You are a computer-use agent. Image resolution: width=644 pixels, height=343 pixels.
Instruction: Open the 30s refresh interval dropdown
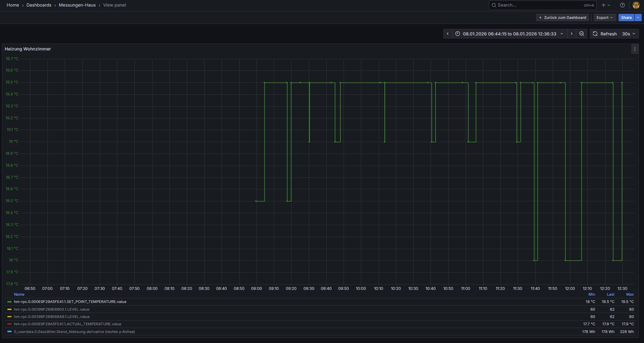[x=629, y=34]
